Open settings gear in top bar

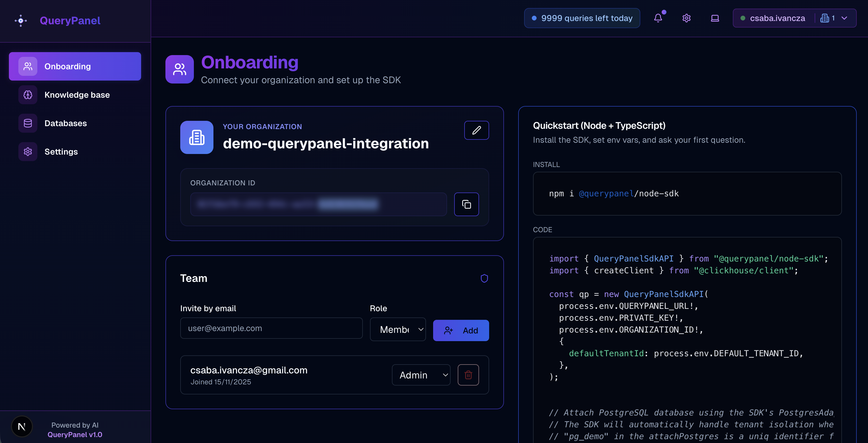tap(686, 18)
